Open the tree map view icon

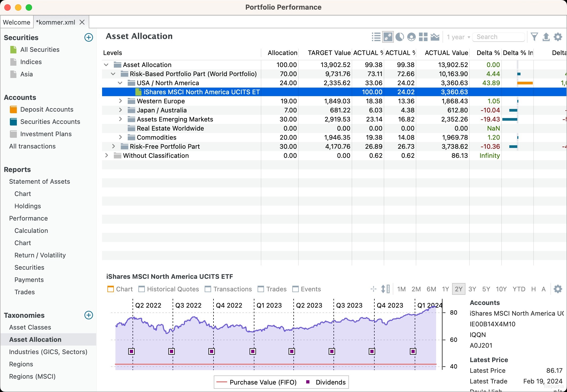point(423,37)
